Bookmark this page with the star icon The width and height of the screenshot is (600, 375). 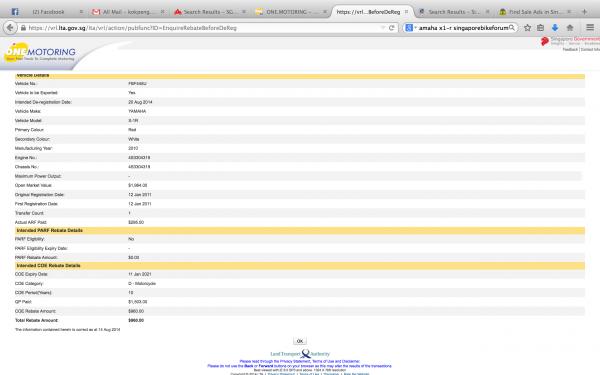(527, 28)
